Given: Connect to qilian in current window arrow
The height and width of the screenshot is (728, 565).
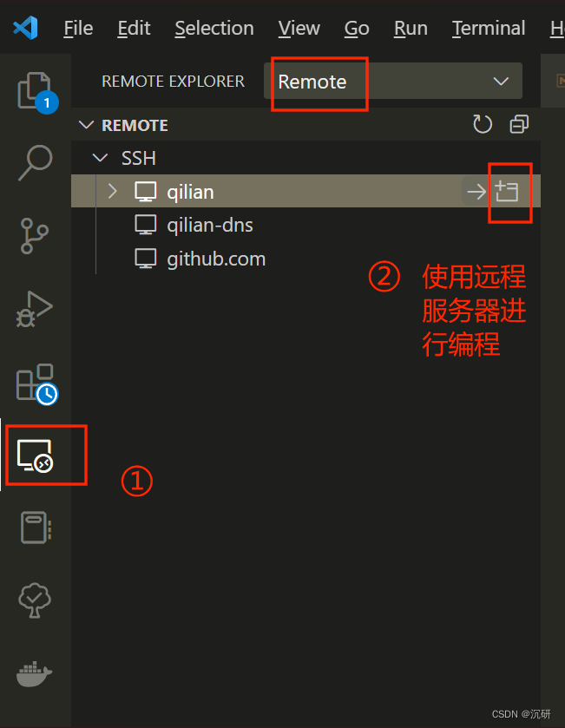Looking at the screenshot, I should [476, 191].
